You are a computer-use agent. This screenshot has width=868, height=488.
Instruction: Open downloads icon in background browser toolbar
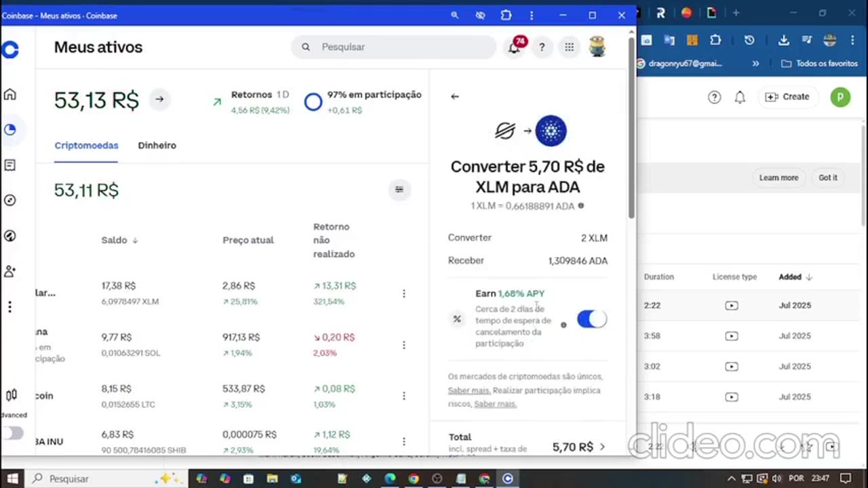784,40
